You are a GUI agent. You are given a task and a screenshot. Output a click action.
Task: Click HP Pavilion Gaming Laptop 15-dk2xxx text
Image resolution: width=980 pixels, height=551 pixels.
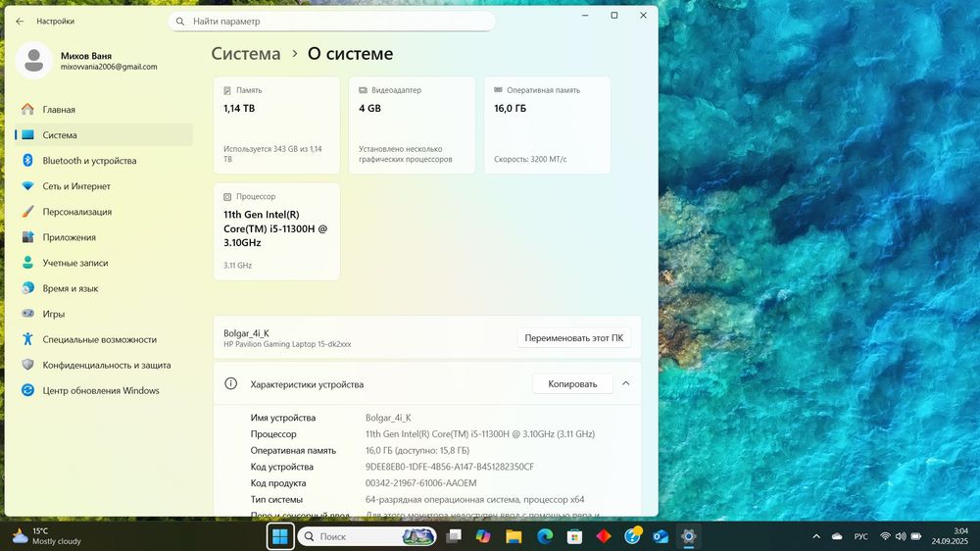287,344
